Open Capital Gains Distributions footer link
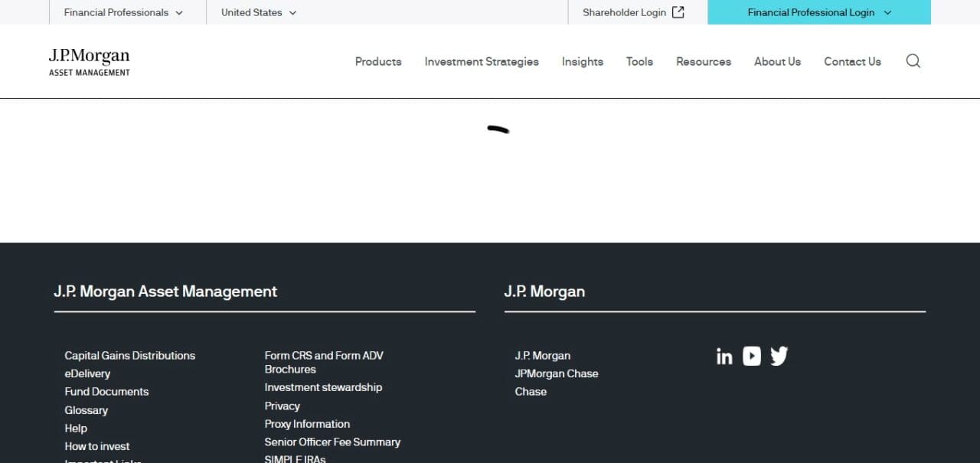This screenshot has height=463, width=980. coord(130,355)
